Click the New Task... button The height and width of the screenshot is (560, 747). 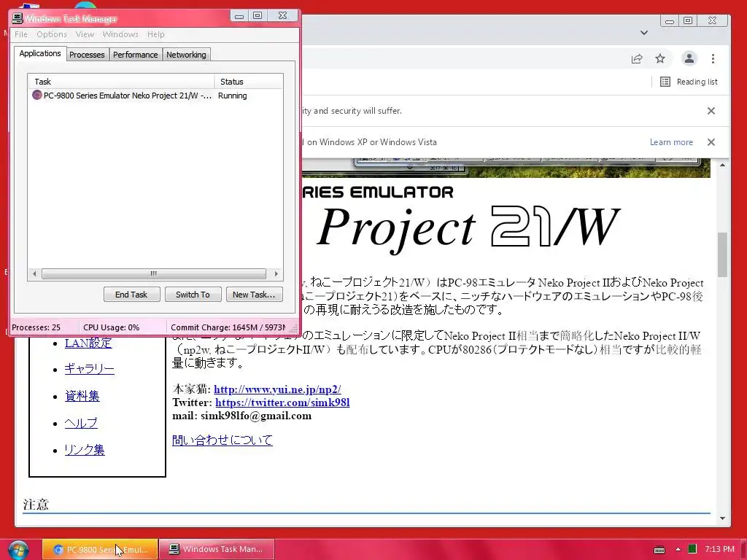pyautogui.click(x=254, y=295)
